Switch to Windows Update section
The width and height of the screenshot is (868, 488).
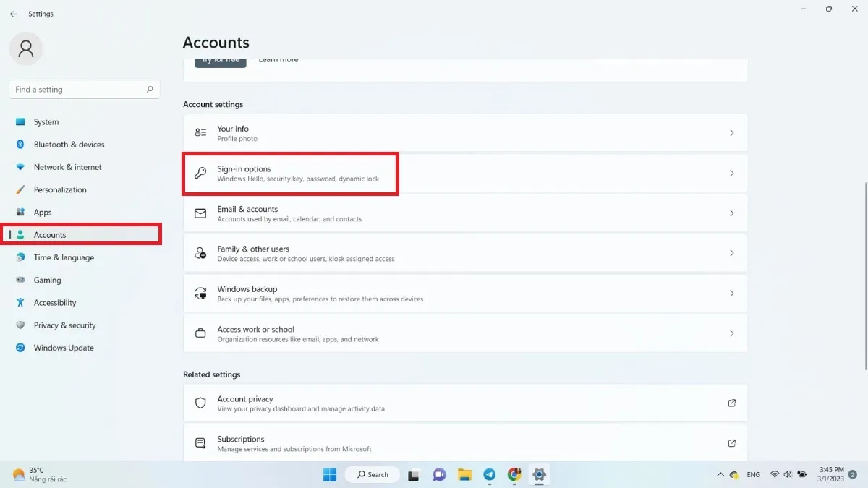point(63,348)
